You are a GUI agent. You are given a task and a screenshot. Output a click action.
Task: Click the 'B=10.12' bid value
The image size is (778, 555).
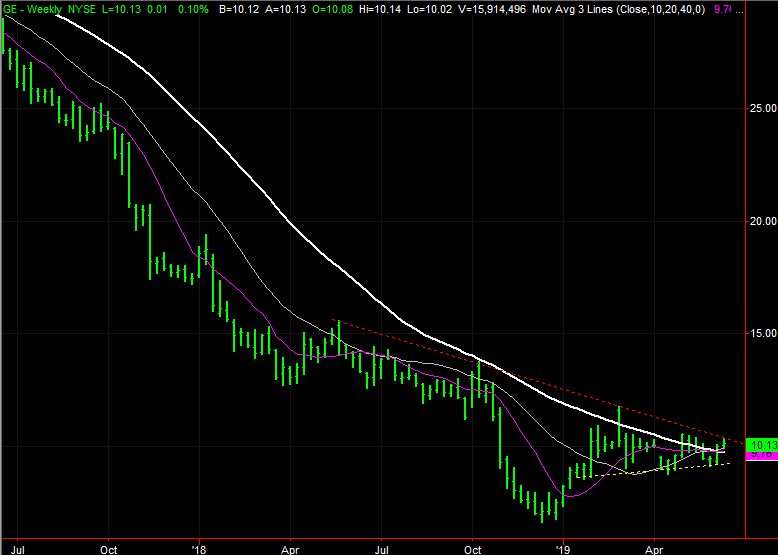(239, 9)
